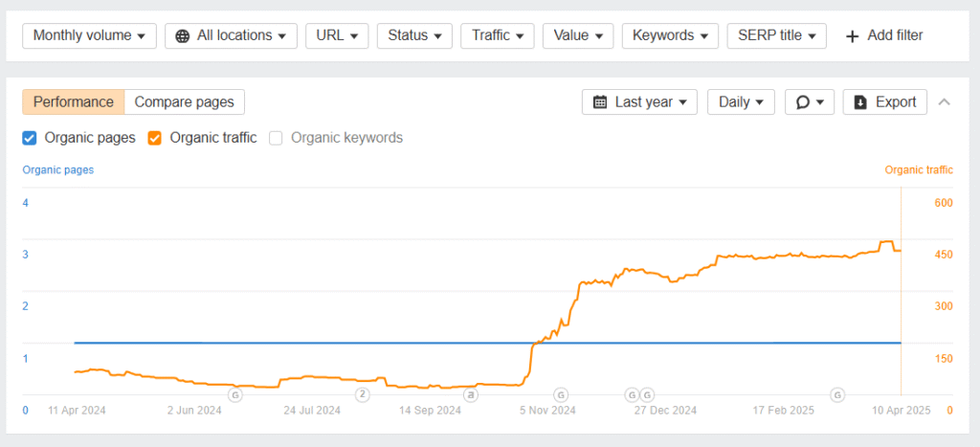
Task: Expand the Daily interval dropdown
Action: tap(741, 101)
